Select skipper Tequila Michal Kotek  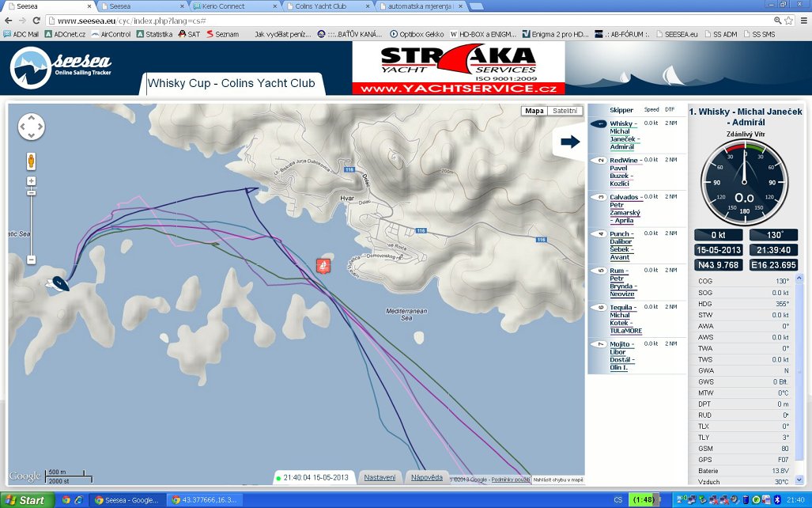[625, 319]
